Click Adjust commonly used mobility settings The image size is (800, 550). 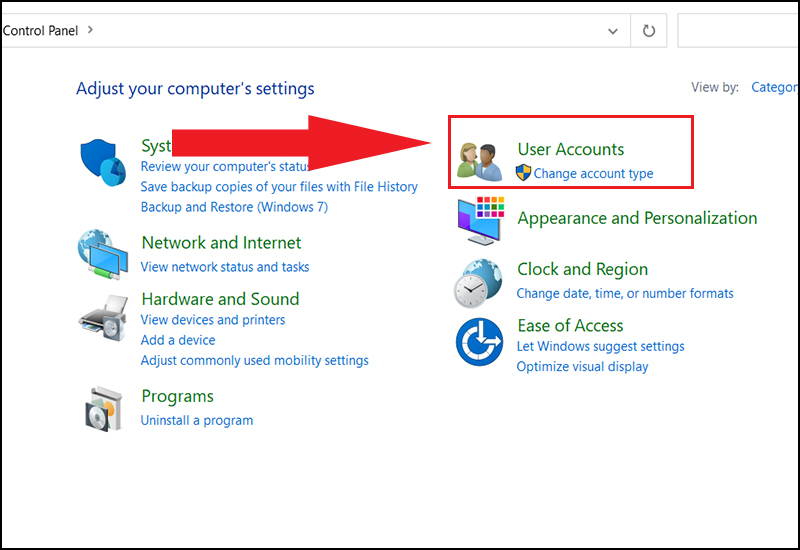pos(255,361)
